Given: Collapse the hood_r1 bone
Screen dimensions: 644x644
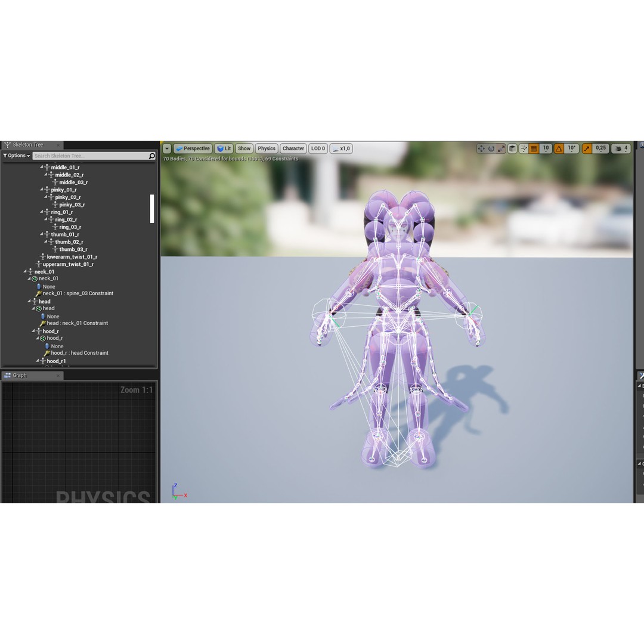Looking at the screenshot, I should (x=38, y=361).
